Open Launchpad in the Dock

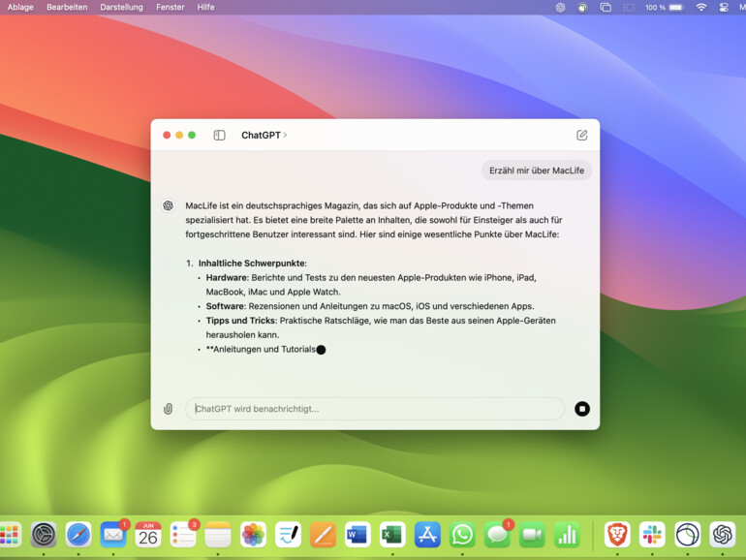pyautogui.click(x=10, y=534)
